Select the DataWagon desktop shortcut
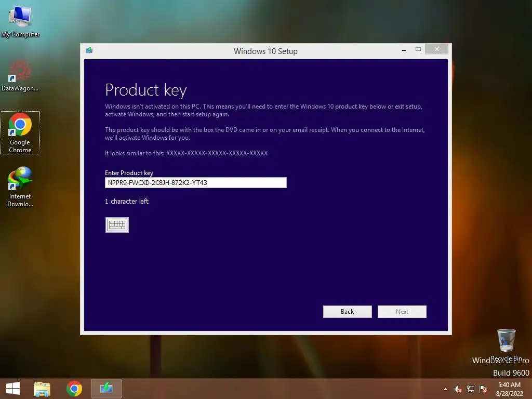 point(20,75)
